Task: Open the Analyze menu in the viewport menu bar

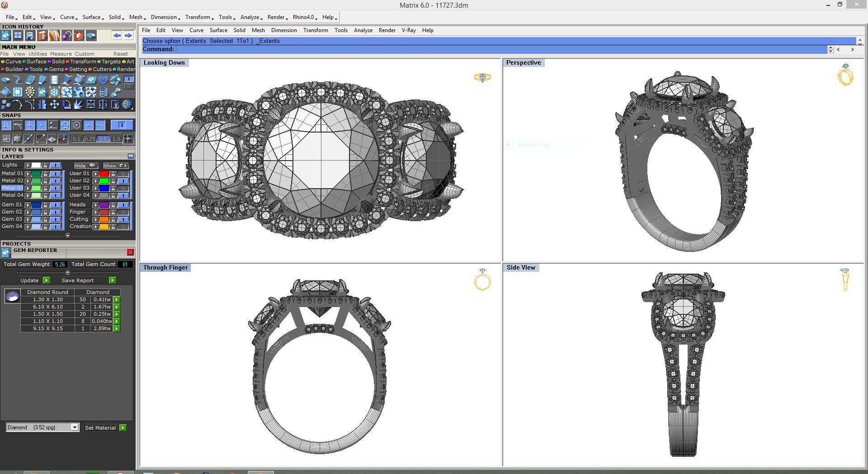Action: point(363,30)
